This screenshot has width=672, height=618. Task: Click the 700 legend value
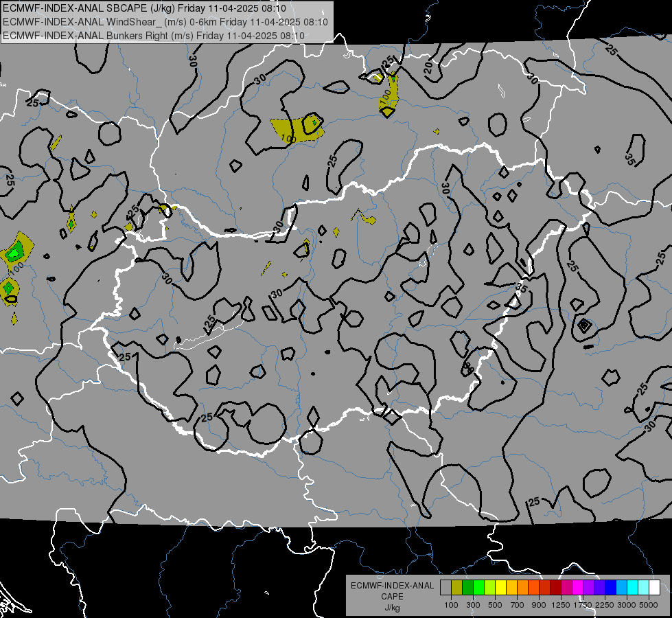click(x=518, y=605)
